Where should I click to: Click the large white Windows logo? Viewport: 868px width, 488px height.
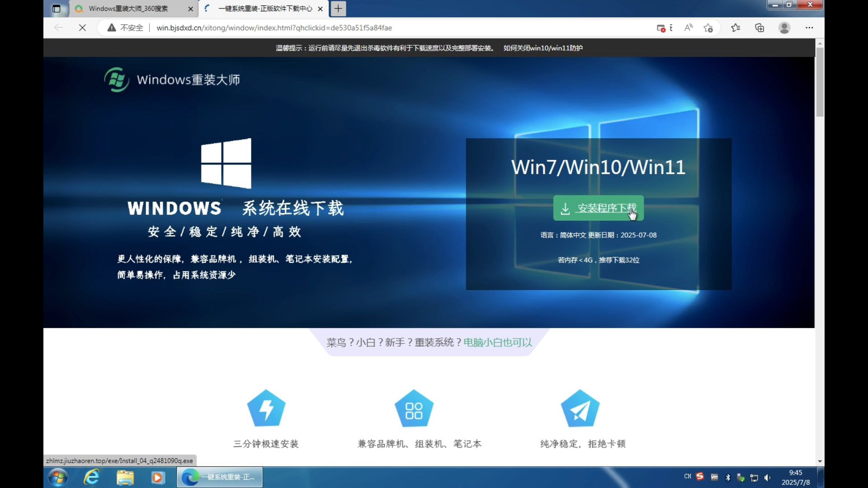pos(226,163)
